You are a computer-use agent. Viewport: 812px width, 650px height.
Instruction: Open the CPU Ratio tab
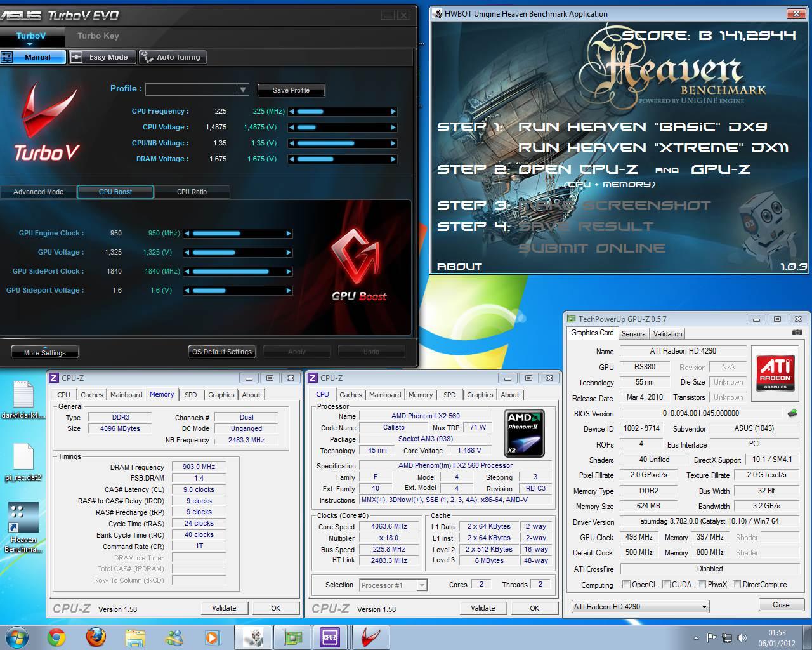coord(192,192)
